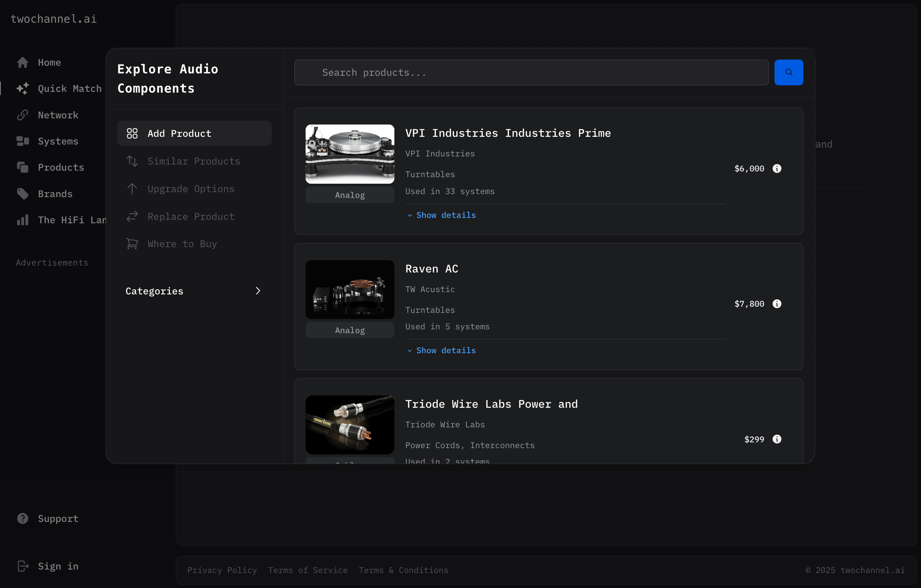Click the twochannel.ai logo text

(53, 19)
